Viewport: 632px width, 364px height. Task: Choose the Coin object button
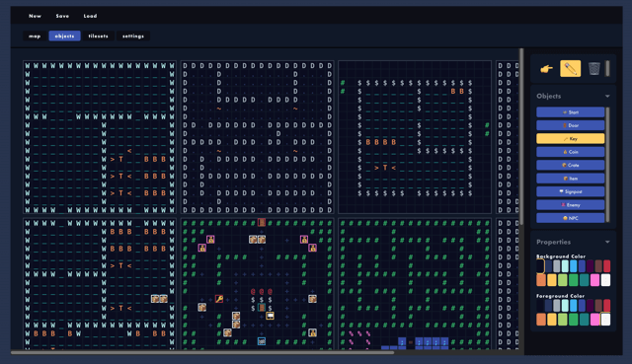(571, 152)
